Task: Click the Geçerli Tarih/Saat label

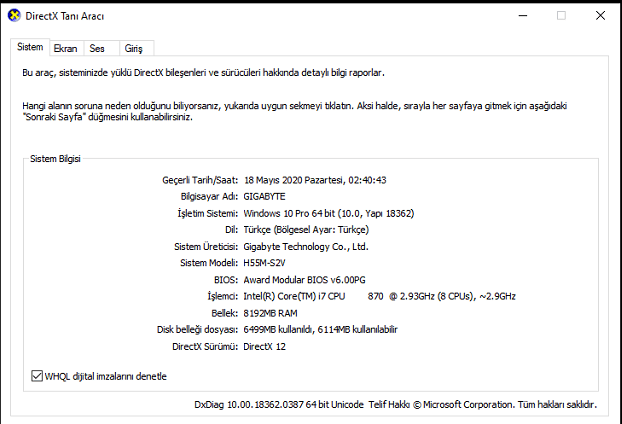Action: click(x=200, y=180)
